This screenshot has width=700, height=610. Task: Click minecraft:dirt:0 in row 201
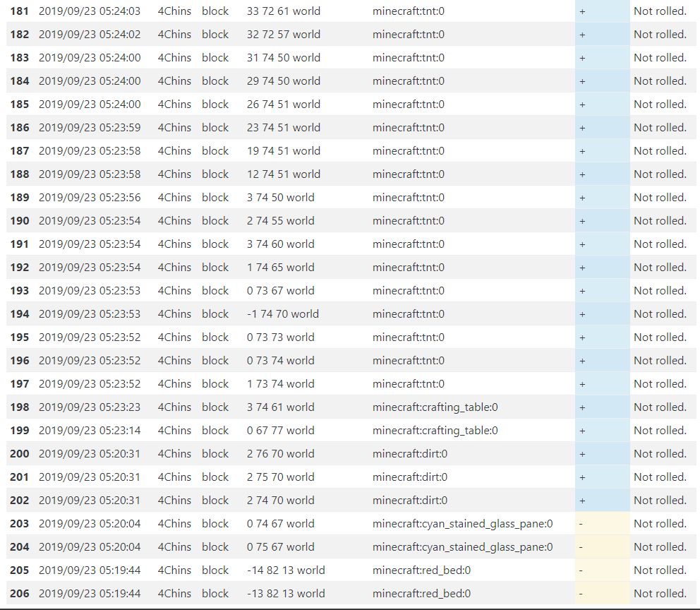click(410, 477)
